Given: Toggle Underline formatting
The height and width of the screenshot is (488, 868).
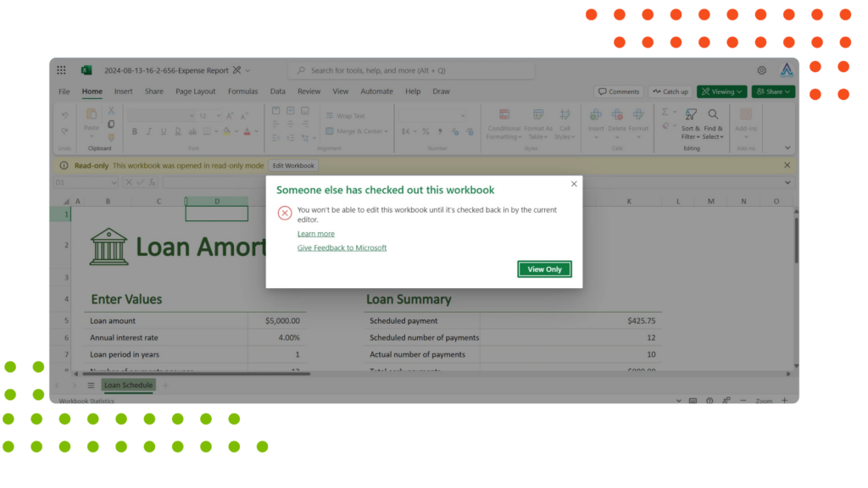Looking at the screenshot, I should 164,131.
